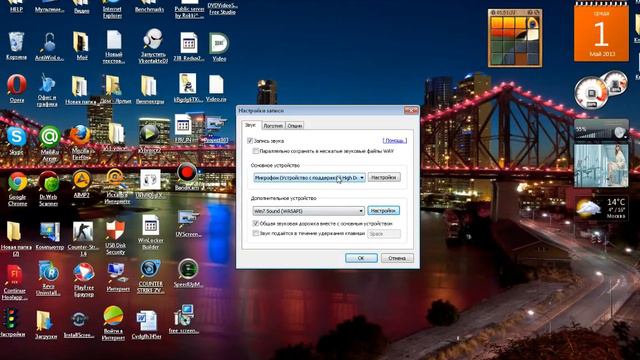640x360 pixels.
Task: Select the SpeedUpMyPC green gauge icon
Action: point(188,273)
